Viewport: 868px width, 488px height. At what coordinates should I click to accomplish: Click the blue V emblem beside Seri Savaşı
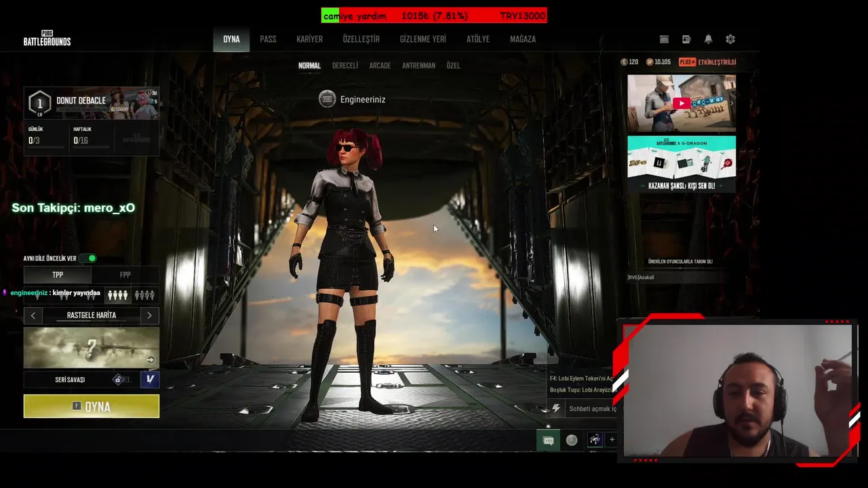coord(150,380)
